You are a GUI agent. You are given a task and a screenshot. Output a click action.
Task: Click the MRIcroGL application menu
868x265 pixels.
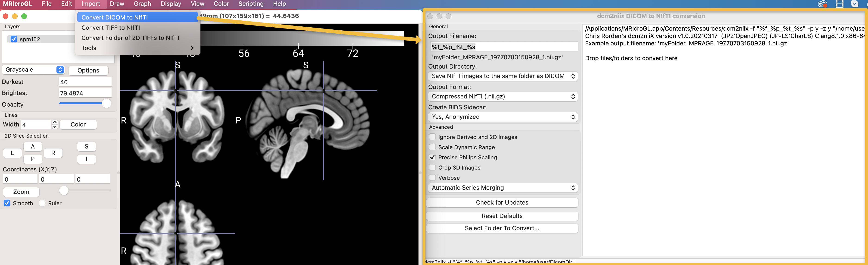point(18,4)
